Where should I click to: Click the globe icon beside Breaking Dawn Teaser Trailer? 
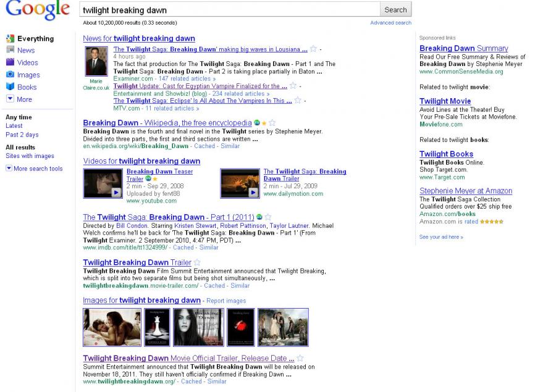148,178
